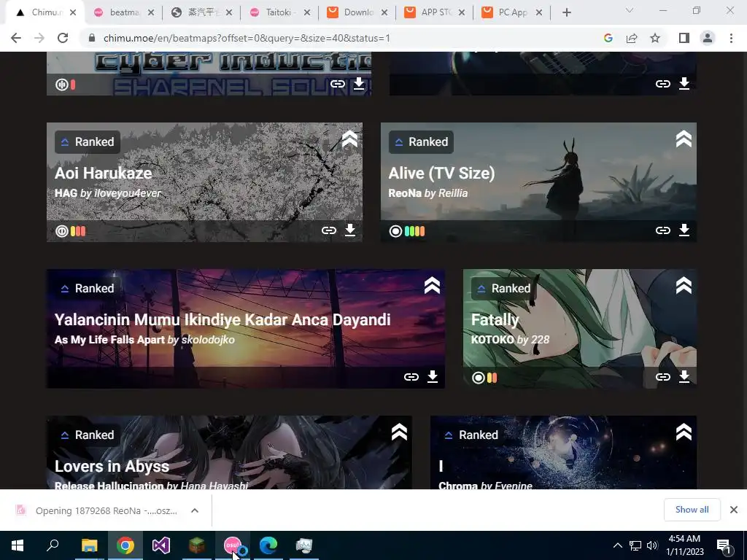
Task: Open the Fatally title link
Action: (x=495, y=320)
